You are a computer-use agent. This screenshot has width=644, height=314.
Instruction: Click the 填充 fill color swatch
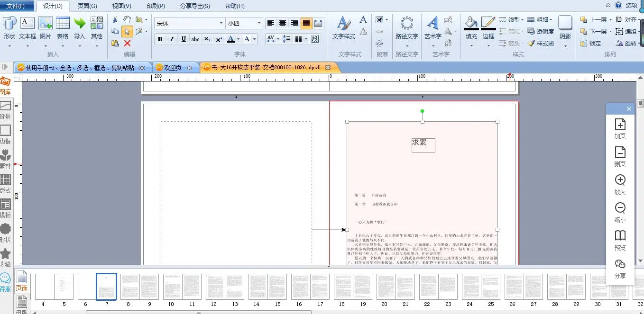pyautogui.click(x=471, y=23)
